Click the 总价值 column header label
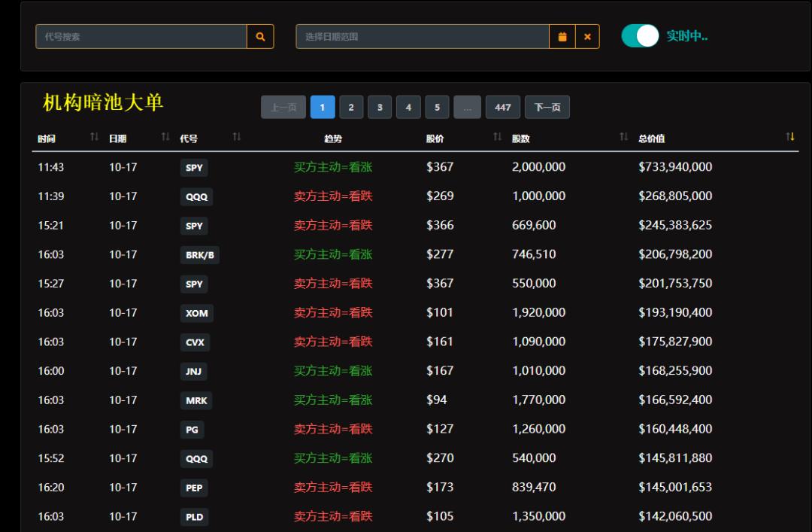The width and height of the screenshot is (812, 532). pos(651,138)
